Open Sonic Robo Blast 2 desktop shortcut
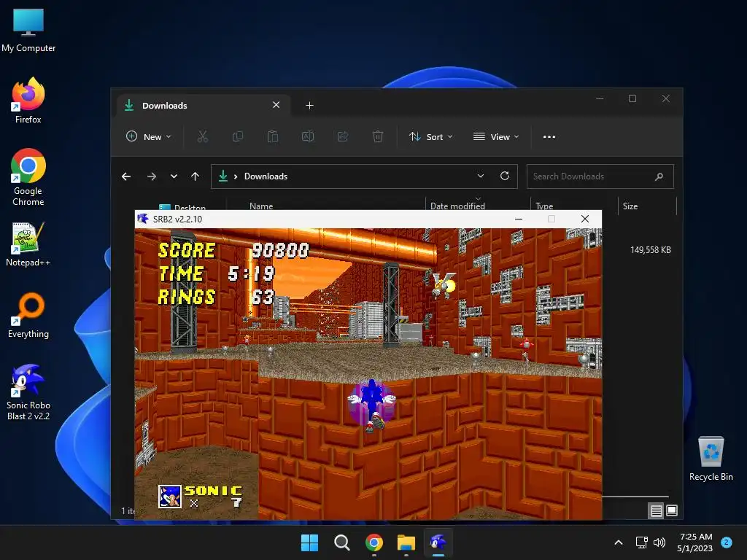This screenshot has height=560, width=747. [28, 392]
